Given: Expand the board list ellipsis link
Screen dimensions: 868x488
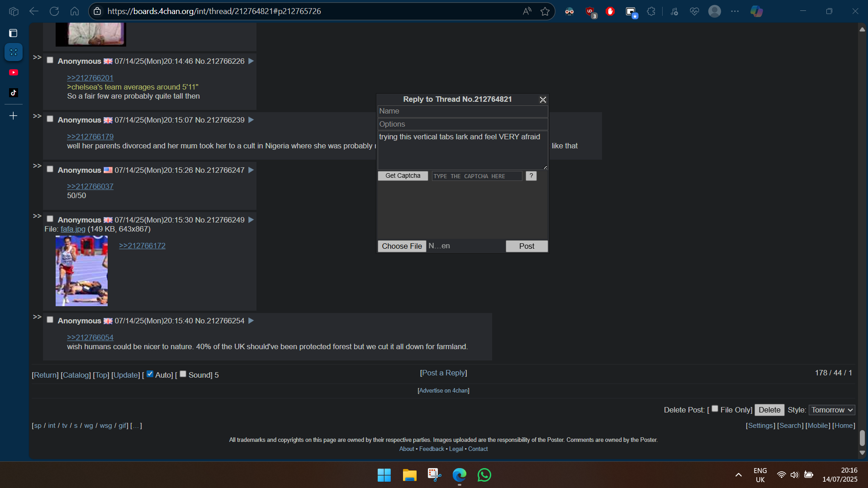Looking at the screenshot, I should click(x=136, y=426).
